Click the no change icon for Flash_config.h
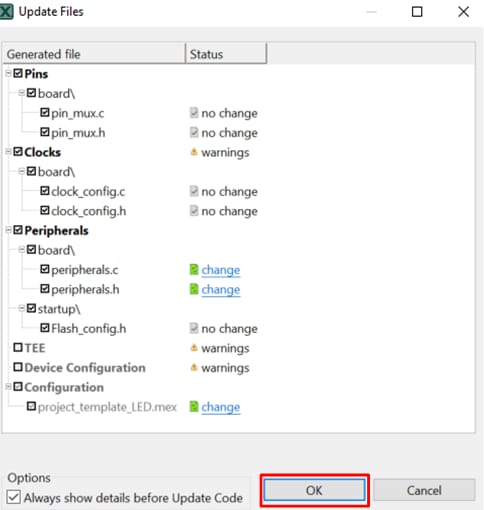The height and width of the screenshot is (510, 484). (x=194, y=328)
